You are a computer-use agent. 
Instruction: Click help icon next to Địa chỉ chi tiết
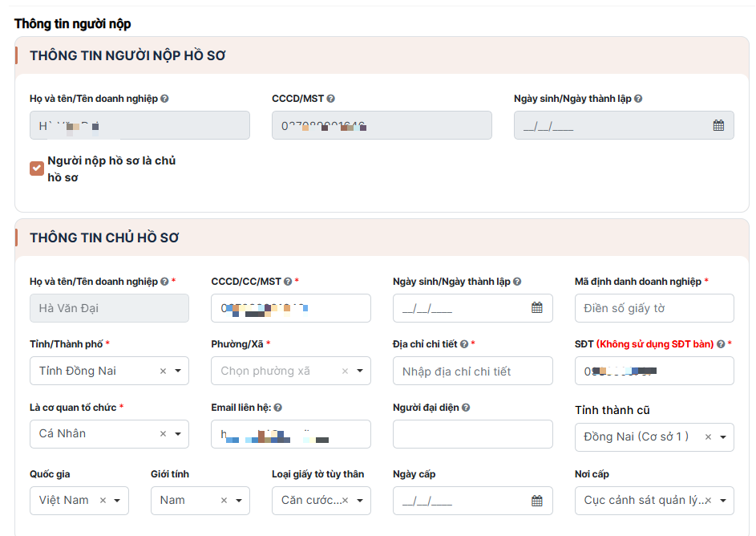coord(463,344)
